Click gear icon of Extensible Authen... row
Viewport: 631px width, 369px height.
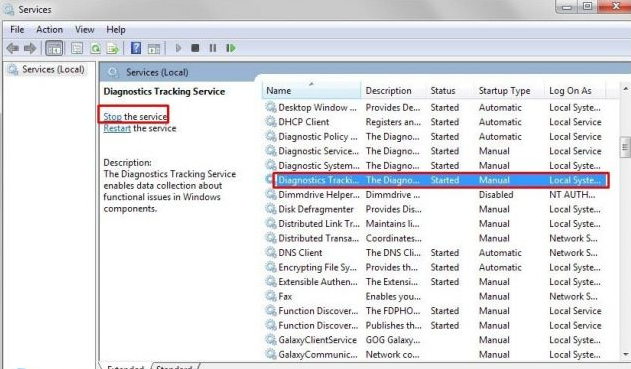pos(271,282)
